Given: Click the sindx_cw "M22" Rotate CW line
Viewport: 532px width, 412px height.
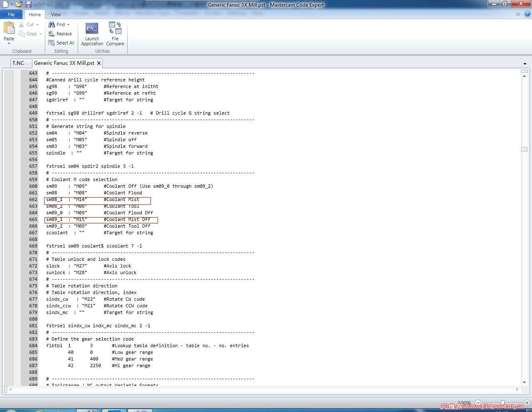Looking at the screenshot, I should tap(96, 299).
